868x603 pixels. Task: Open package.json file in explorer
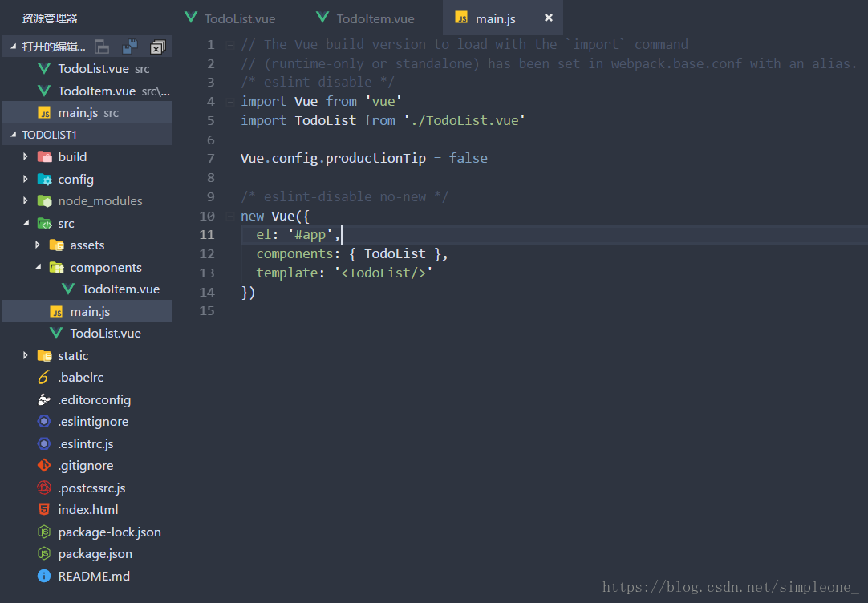[87, 554]
